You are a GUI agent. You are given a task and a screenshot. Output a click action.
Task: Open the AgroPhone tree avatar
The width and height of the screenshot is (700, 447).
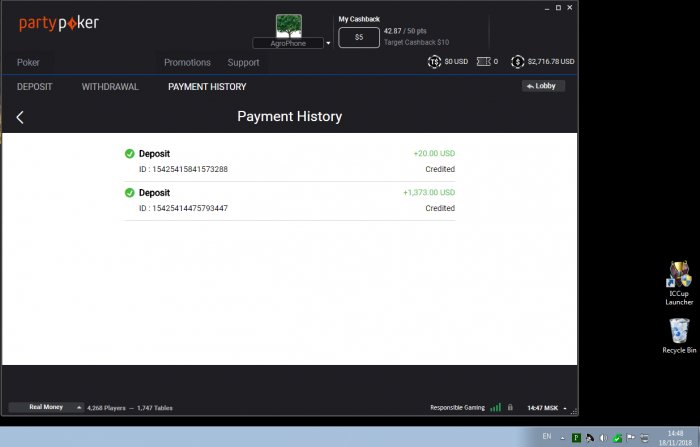coord(289,26)
